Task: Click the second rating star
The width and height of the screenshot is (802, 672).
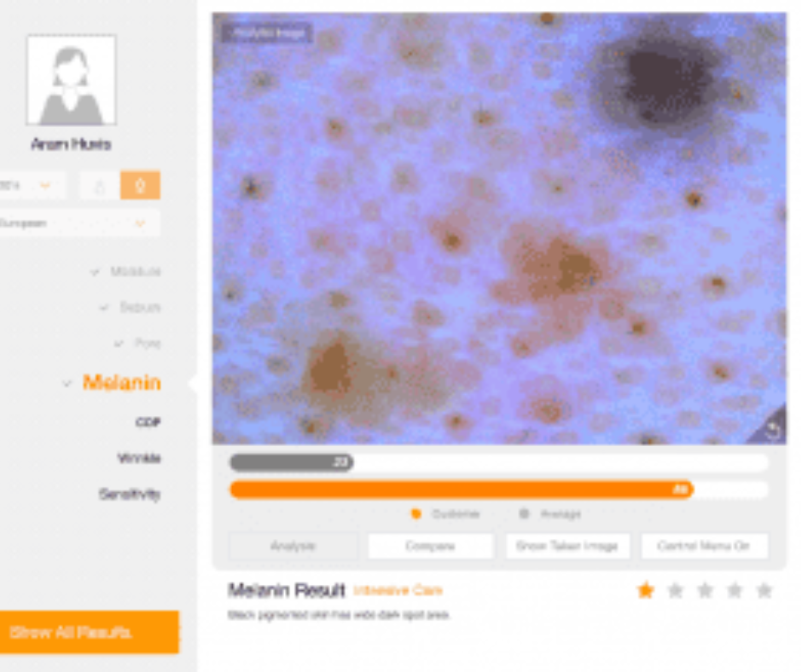Action: pos(675,590)
